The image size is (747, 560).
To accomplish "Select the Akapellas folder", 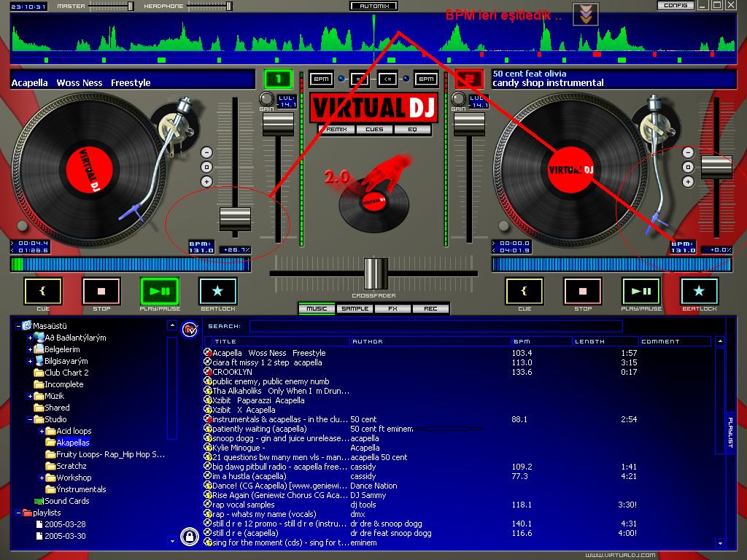I will [x=72, y=443].
